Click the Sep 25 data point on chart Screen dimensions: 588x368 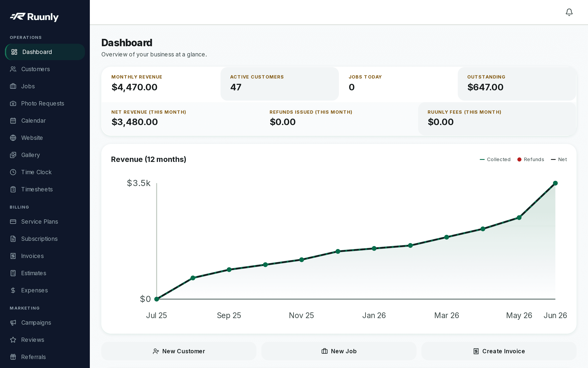click(x=229, y=269)
